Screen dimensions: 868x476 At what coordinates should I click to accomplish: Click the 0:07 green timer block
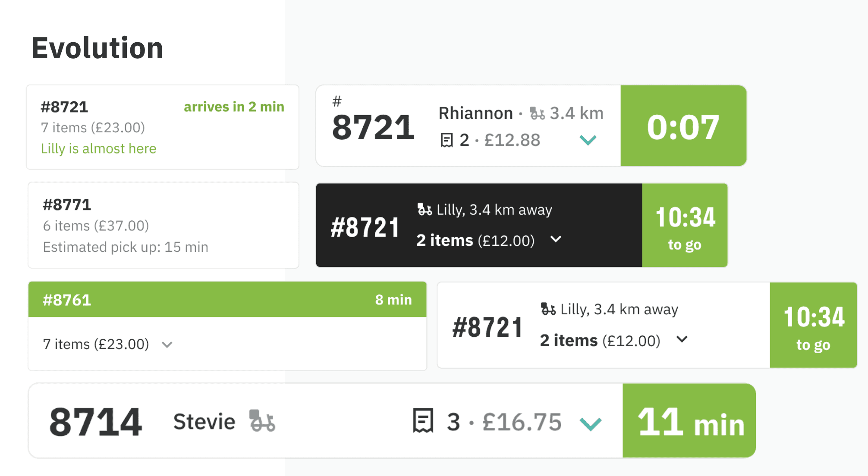tap(683, 125)
